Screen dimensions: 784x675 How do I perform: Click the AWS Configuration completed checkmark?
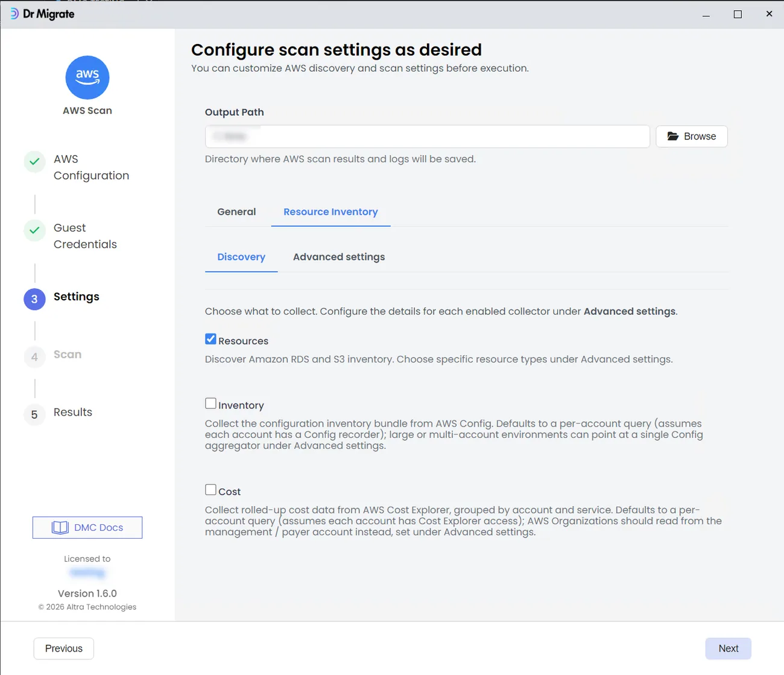(34, 162)
